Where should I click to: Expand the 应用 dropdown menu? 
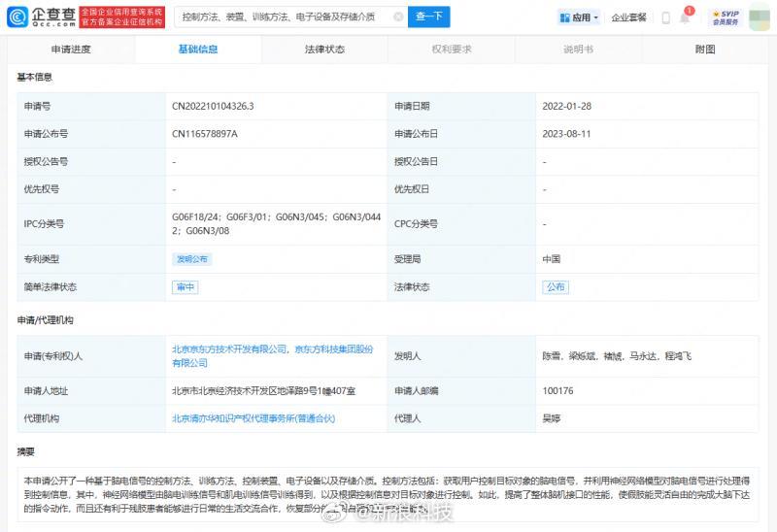pos(579,17)
